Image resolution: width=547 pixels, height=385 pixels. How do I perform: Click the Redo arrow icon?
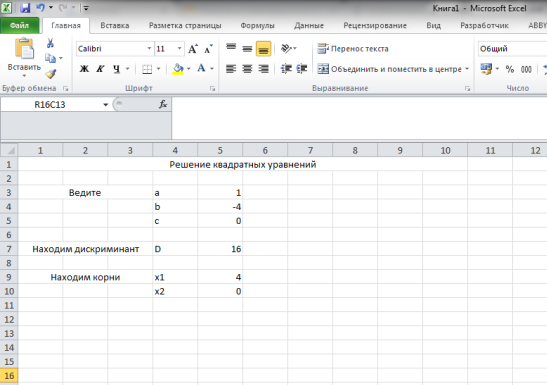tap(63, 7)
